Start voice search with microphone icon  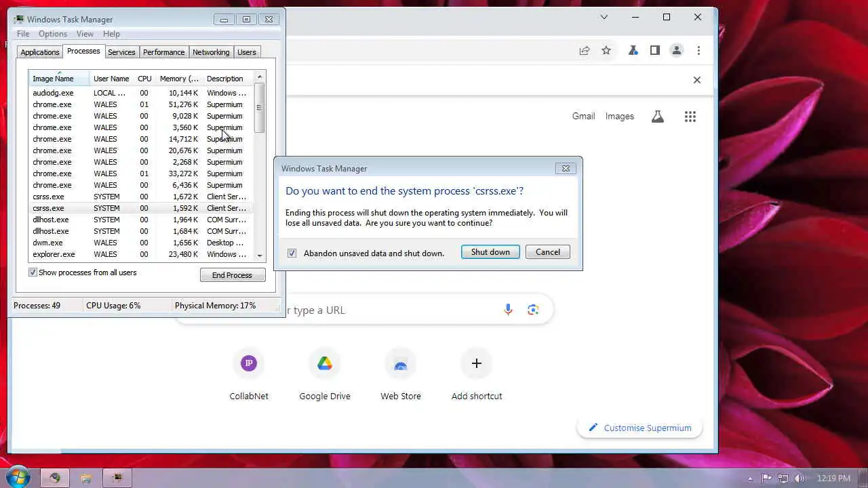click(508, 310)
